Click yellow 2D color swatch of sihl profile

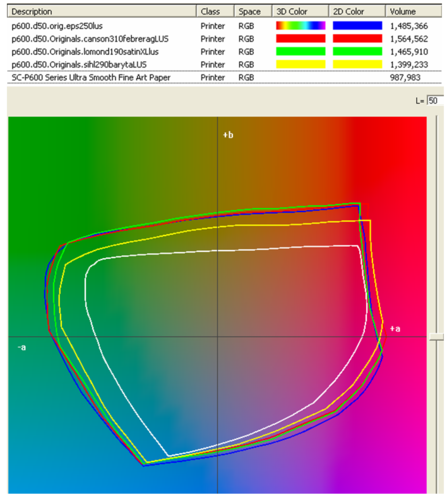coord(357,64)
